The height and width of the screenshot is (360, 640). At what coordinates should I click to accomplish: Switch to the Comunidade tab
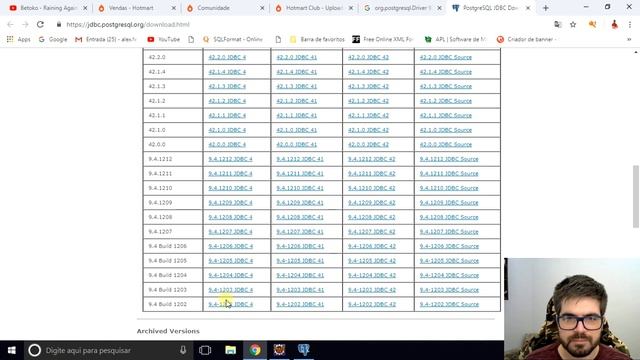pos(220,8)
